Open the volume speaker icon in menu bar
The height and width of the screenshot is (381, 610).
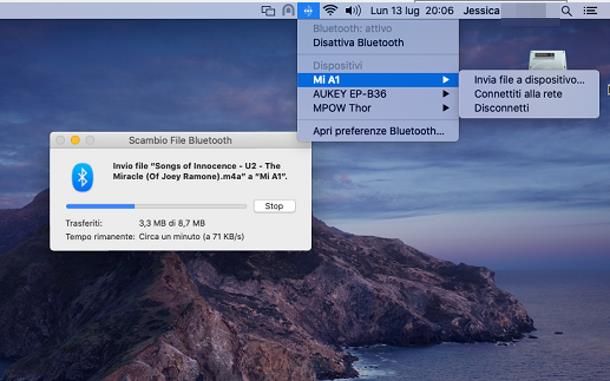353,11
